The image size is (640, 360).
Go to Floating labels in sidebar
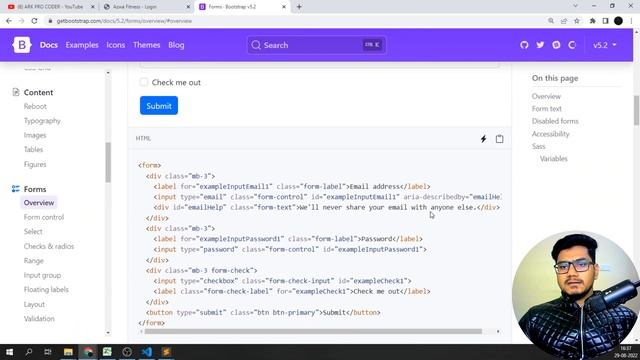46,289
